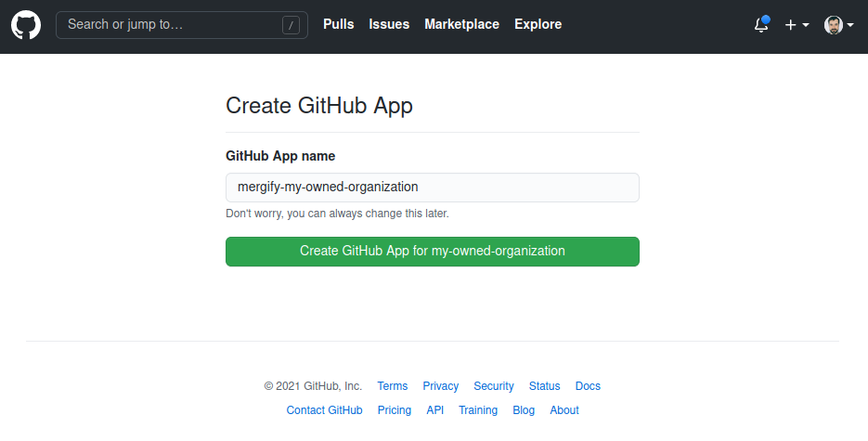868x441 pixels.
Task: Open the notifications bell
Action: 762,25
